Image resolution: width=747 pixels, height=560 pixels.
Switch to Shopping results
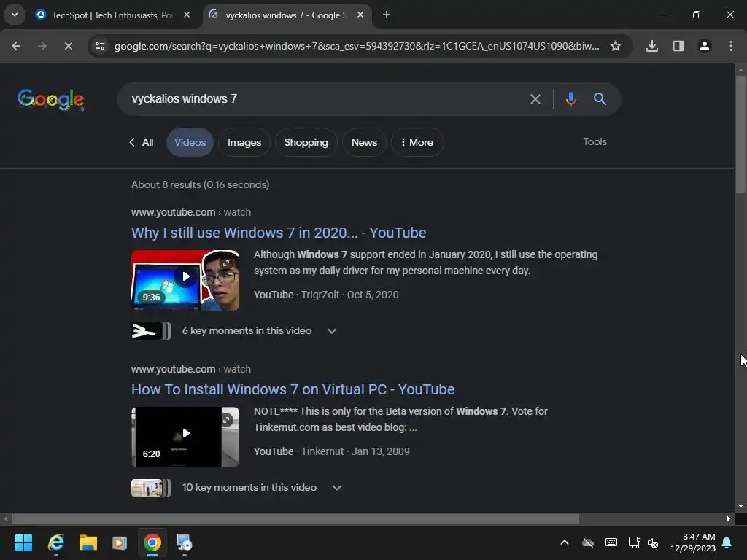[306, 142]
